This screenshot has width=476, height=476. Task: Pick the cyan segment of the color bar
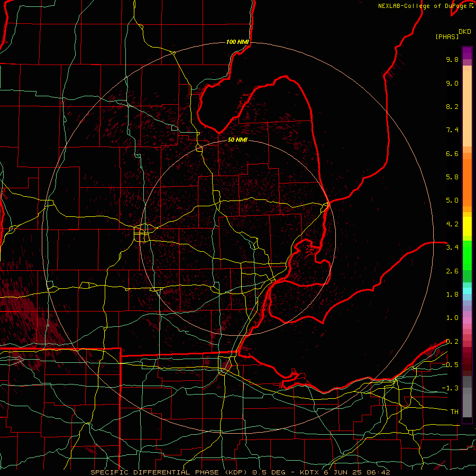(x=467, y=291)
